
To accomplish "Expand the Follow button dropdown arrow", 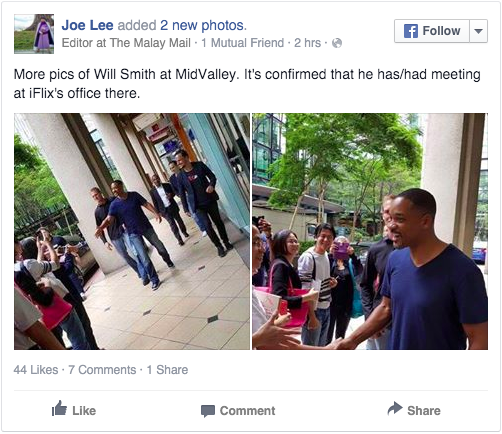I will coord(478,31).
